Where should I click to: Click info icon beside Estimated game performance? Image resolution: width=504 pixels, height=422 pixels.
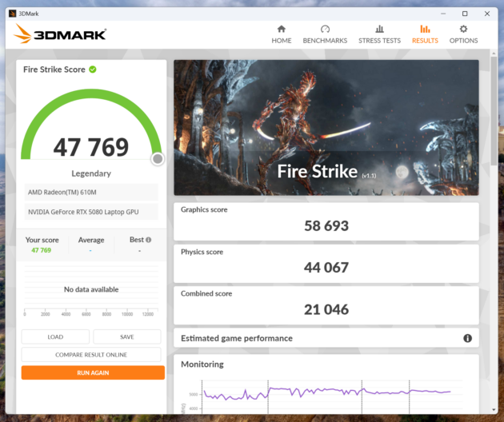(x=467, y=338)
